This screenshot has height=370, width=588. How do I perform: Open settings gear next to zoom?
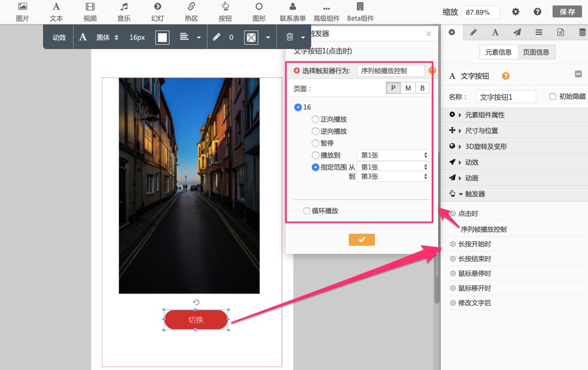[516, 12]
